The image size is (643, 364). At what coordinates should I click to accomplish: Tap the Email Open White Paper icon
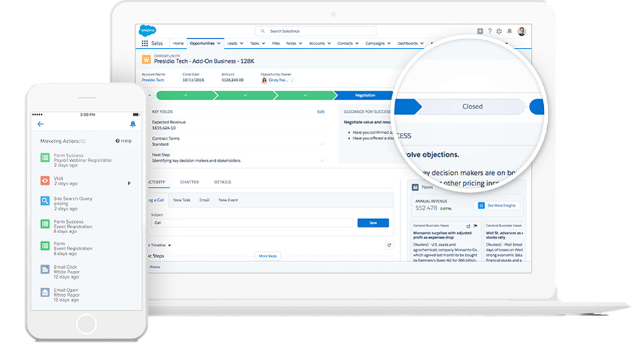point(45,293)
